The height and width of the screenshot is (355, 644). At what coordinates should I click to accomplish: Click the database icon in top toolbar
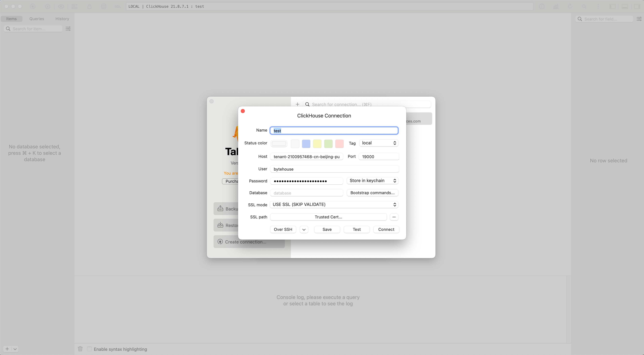[104, 7]
